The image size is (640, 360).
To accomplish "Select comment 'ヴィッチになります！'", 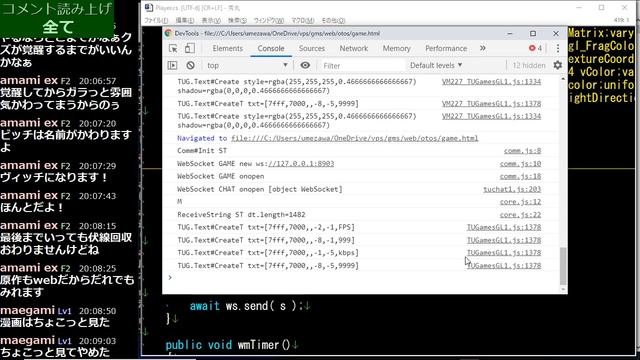I will (54, 178).
